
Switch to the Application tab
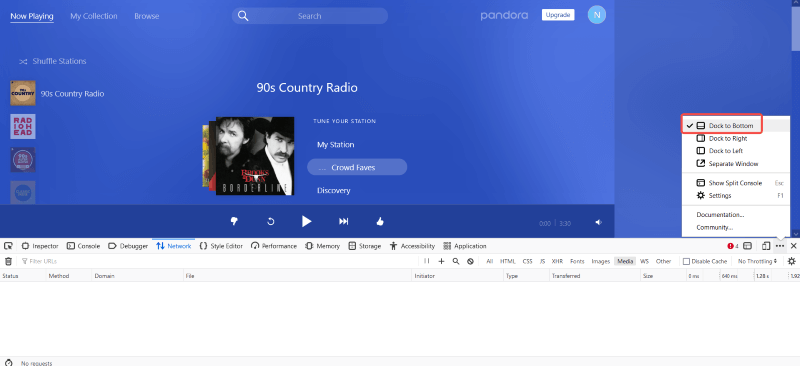[465, 246]
